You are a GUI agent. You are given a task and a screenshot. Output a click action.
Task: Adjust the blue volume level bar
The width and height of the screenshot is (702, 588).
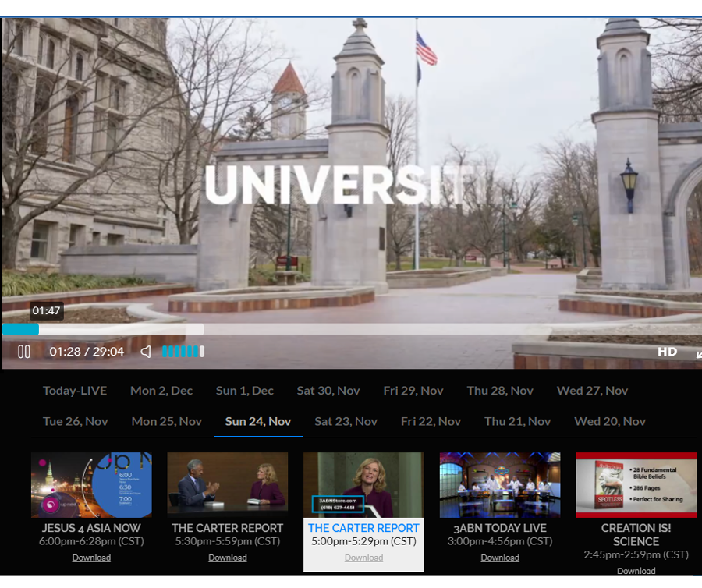click(183, 352)
